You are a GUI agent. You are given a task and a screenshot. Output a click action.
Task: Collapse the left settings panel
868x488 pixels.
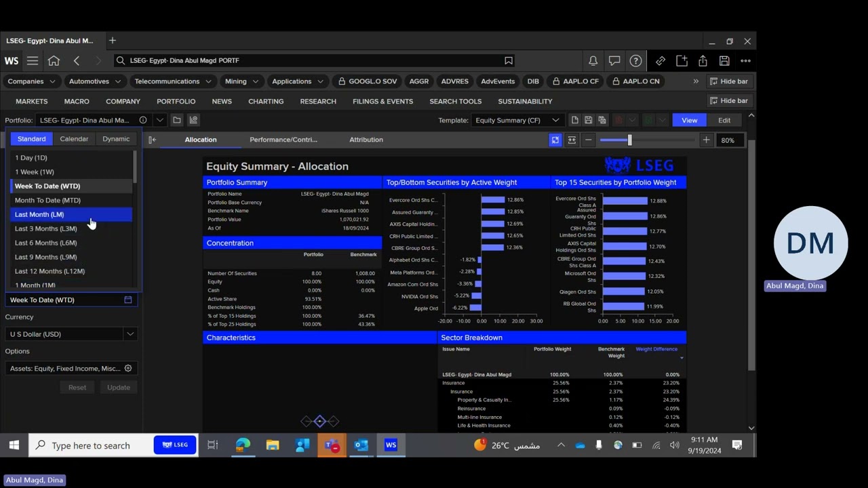click(x=152, y=140)
